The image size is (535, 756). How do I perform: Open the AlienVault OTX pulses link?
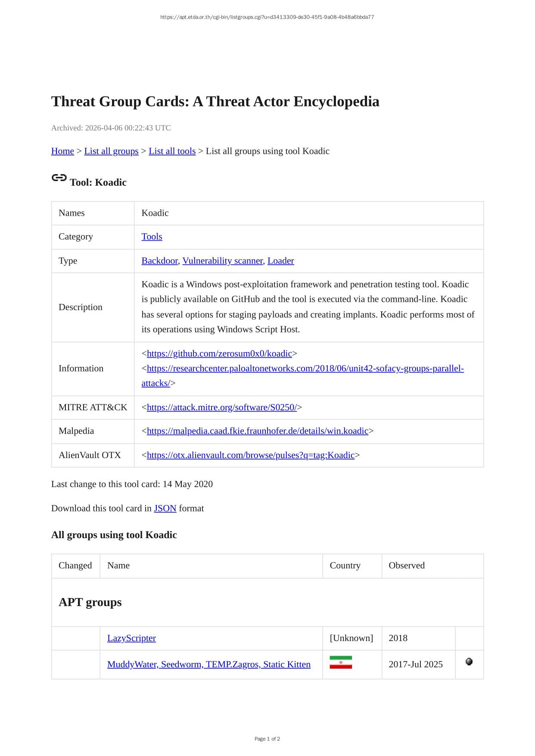tap(250, 455)
